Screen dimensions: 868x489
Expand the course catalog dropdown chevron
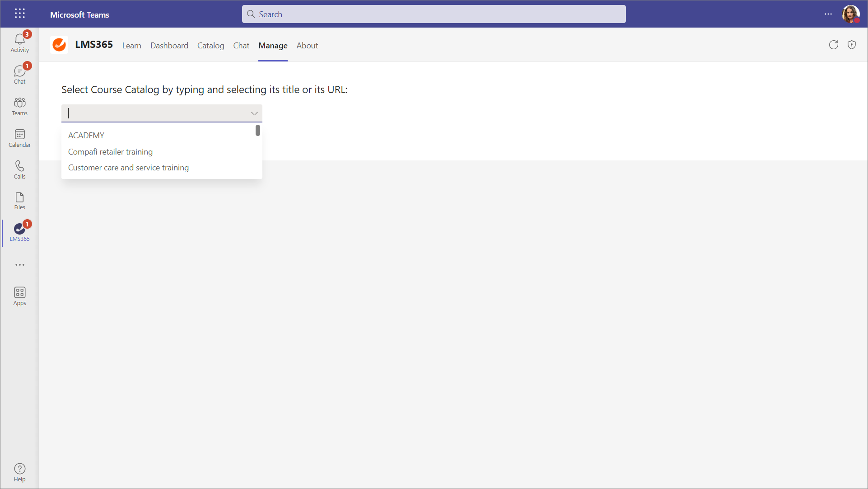pyautogui.click(x=254, y=113)
